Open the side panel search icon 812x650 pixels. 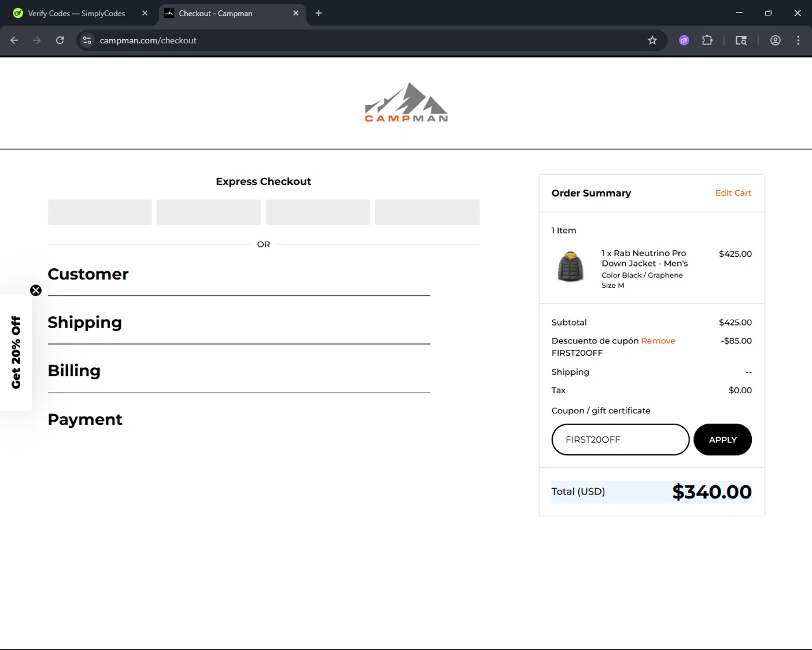point(741,40)
